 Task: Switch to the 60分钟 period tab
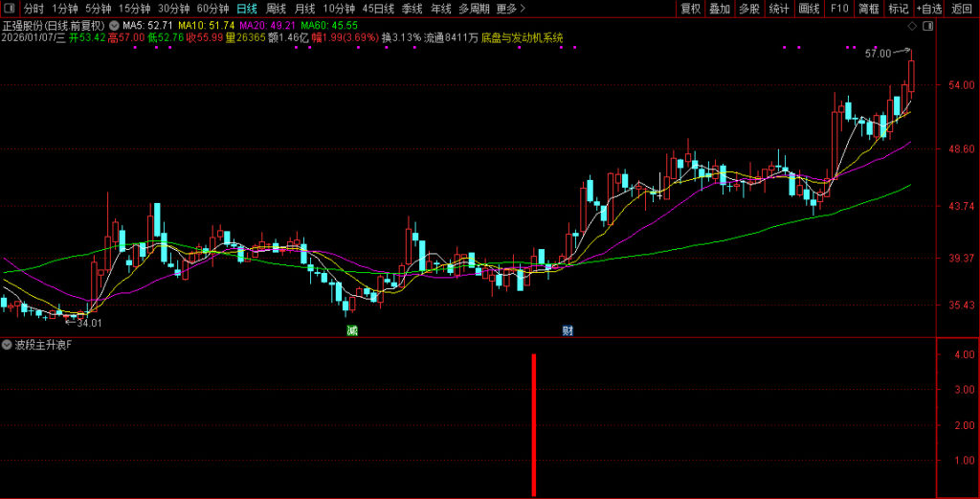tap(212, 9)
